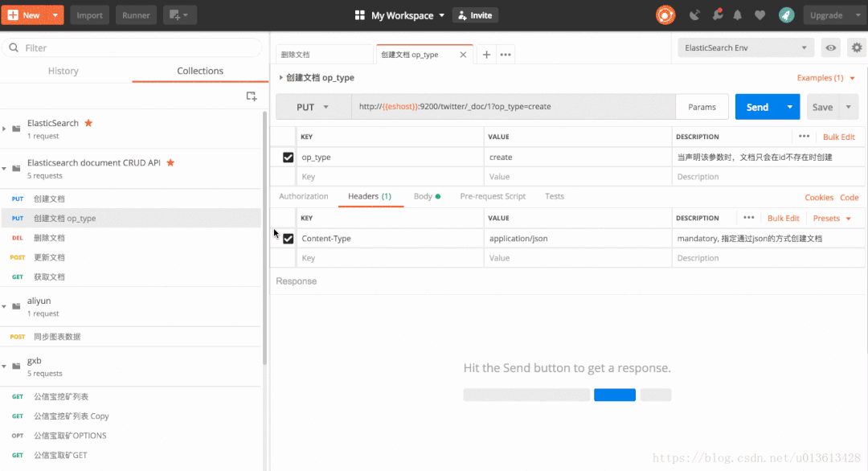
Task: Open environment quick look eye icon
Action: click(x=831, y=48)
